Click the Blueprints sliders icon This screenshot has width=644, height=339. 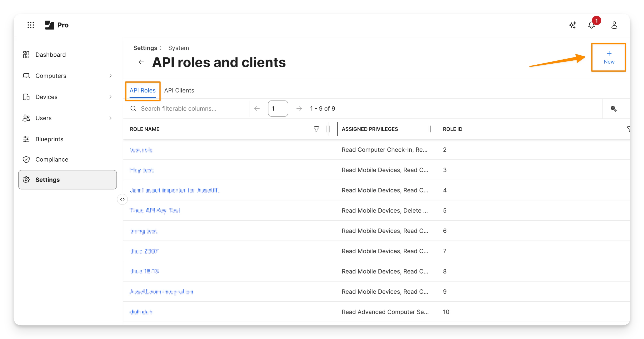coord(26,139)
